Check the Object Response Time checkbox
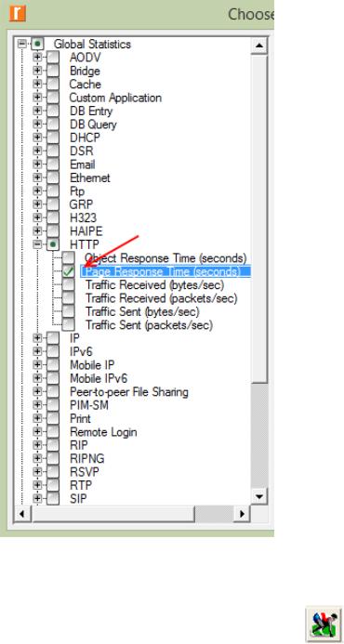The height and width of the screenshot is (644, 344). pos(68,258)
